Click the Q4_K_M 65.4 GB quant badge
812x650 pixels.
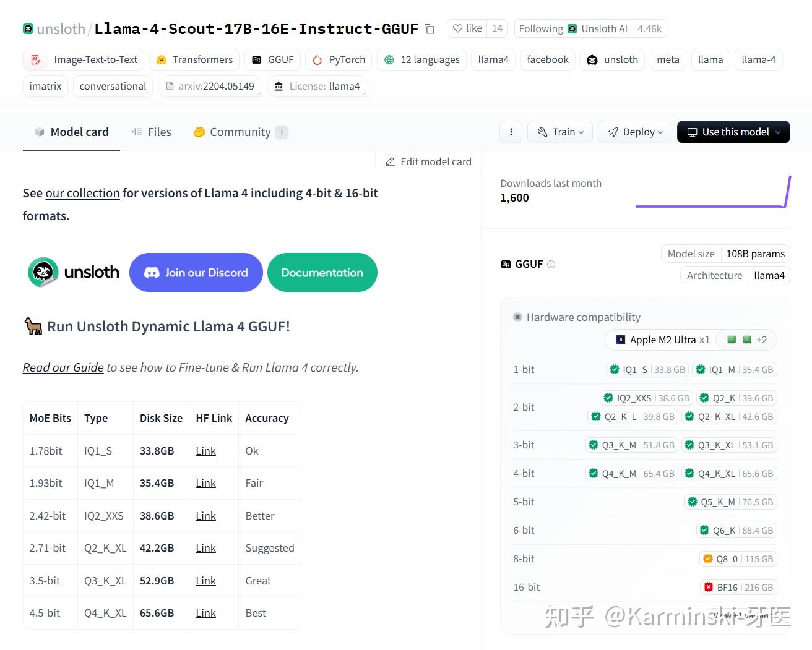[631, 473]
